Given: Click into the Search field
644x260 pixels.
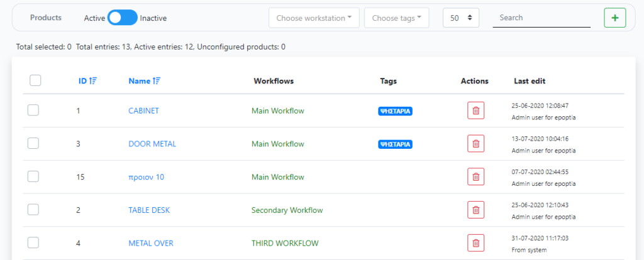Looking at the screenshot, I should pos(541,18).
